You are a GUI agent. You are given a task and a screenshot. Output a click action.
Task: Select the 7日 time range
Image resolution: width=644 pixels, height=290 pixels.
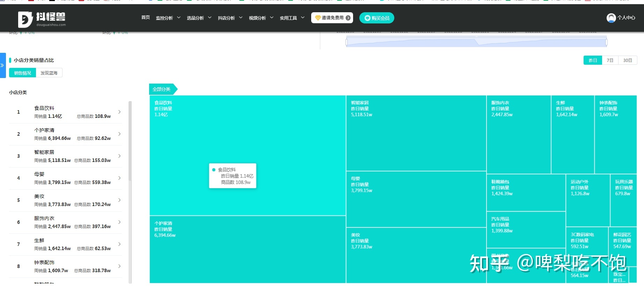tap(610, 60)
